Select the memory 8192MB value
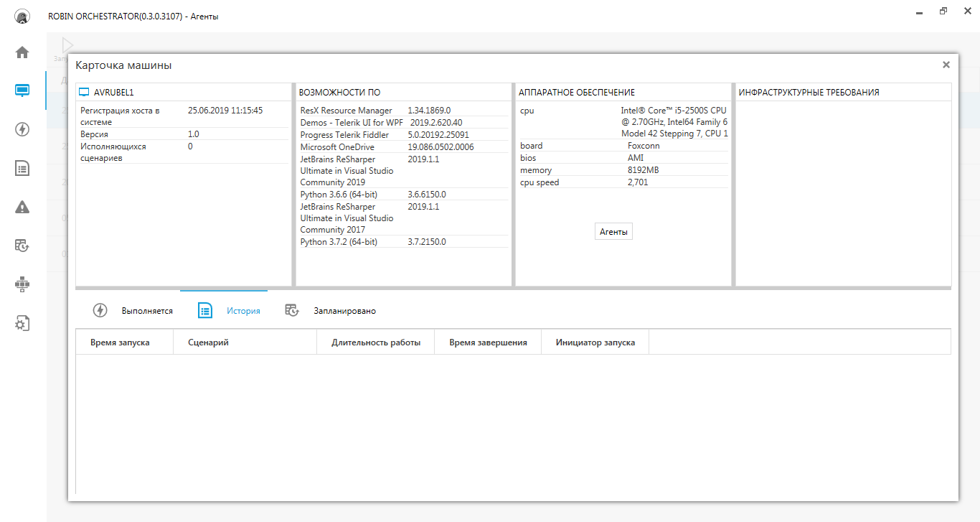 [643, 170]
